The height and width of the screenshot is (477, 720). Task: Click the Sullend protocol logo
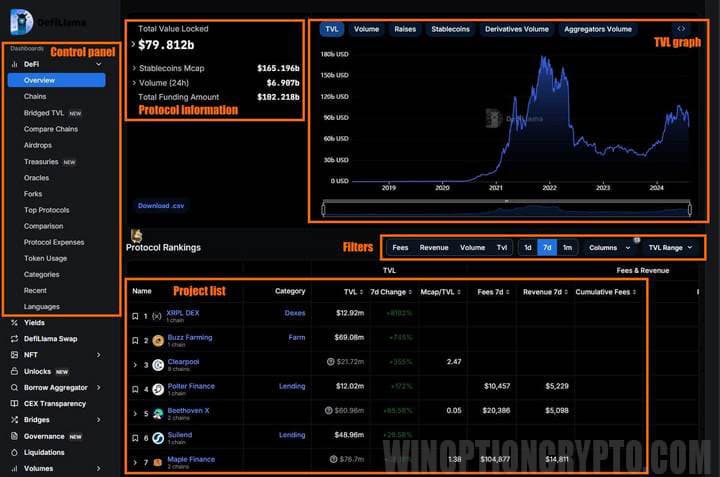157,437
